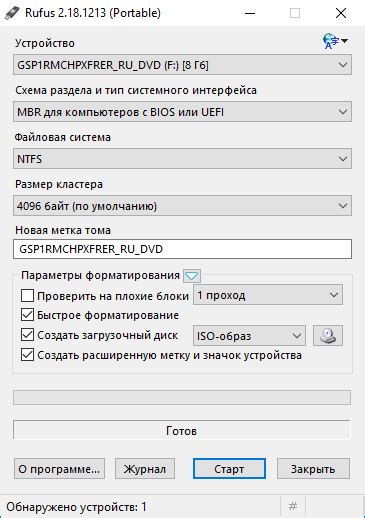Click the Схема раздела и тип системного интерфейса label
The width and height of the screenshot is (365, 518).
pos(136,90)
